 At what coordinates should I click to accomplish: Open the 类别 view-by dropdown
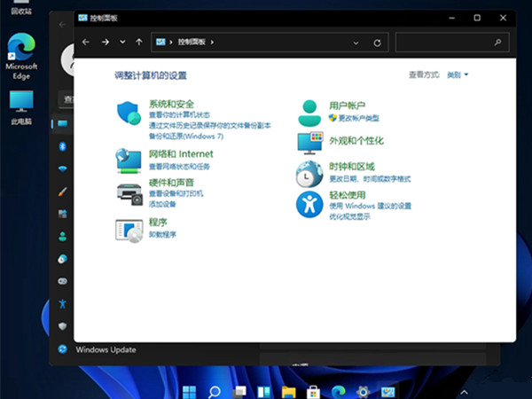click(458, 75)
